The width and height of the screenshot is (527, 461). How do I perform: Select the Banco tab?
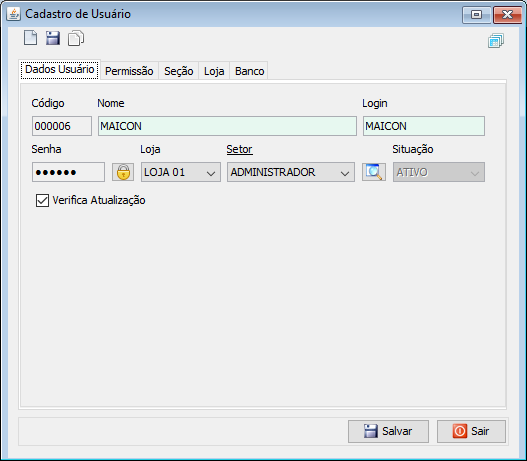pyautogui.click(x=249, y=71)
